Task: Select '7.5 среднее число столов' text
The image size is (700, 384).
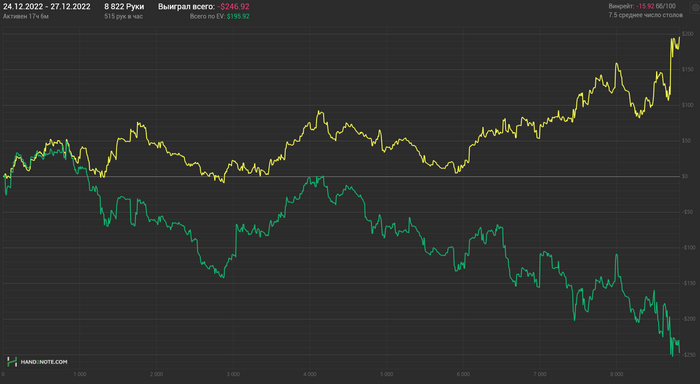Action: pyautogui.click(x=646, y=15)
